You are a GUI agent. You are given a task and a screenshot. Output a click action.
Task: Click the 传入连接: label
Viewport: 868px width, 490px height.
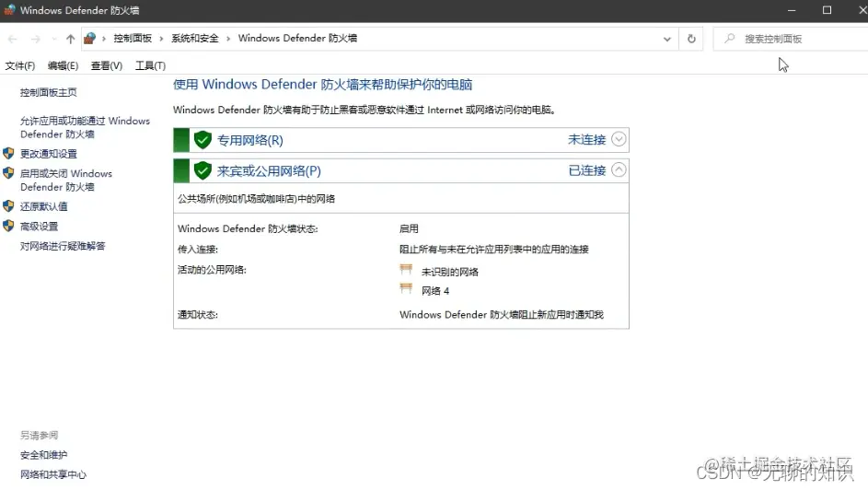(198, 250)
